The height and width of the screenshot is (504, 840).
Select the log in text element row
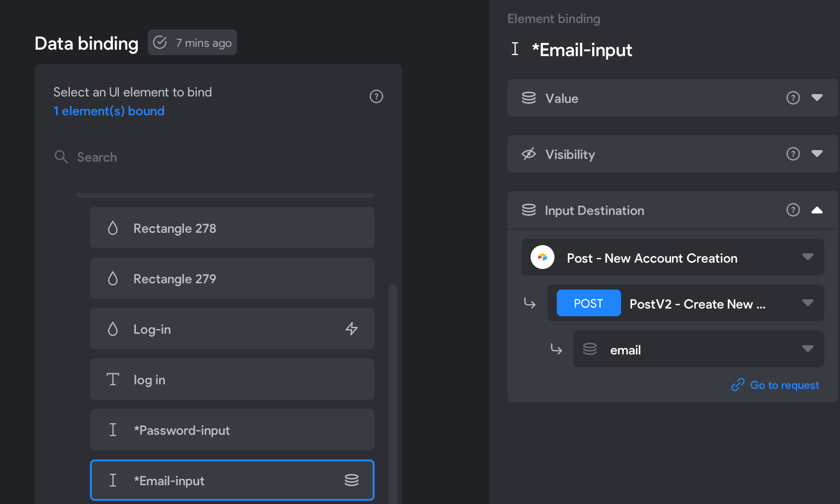[x=232, y=379]
